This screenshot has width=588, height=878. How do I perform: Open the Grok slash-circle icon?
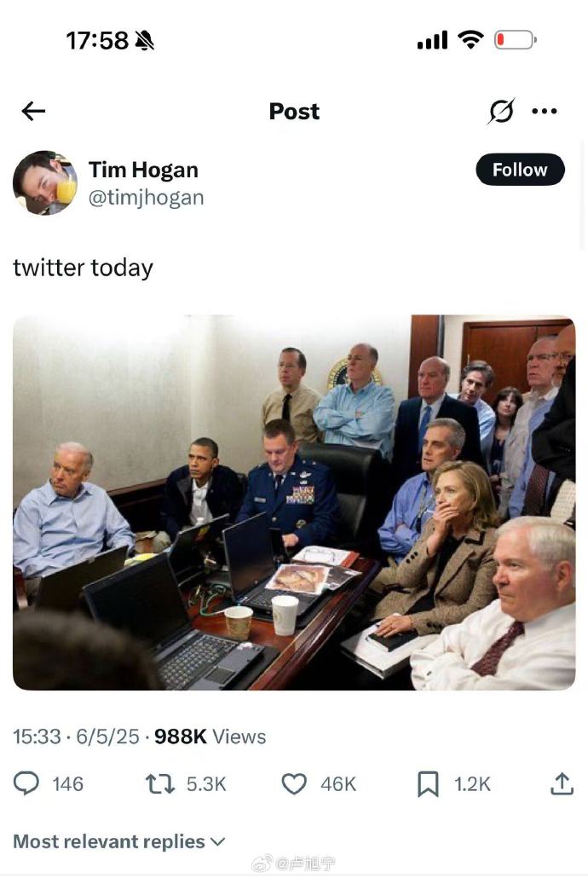tap(501, 111)
